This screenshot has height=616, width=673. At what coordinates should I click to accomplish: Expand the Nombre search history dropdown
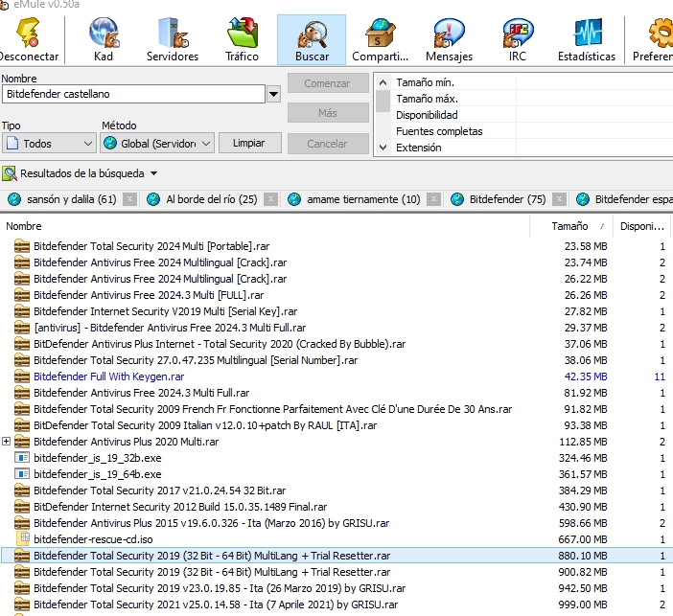tap(273, 94)
